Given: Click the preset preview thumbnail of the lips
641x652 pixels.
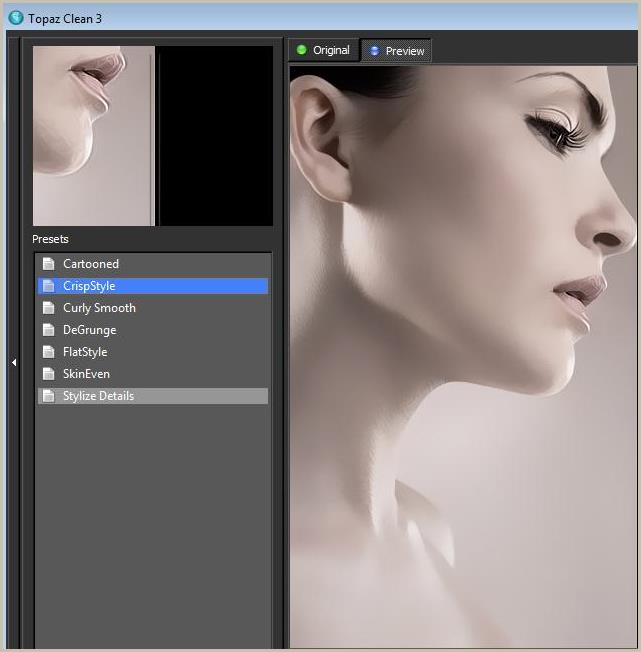Looking at the screenshot, I should click(94, 135).
